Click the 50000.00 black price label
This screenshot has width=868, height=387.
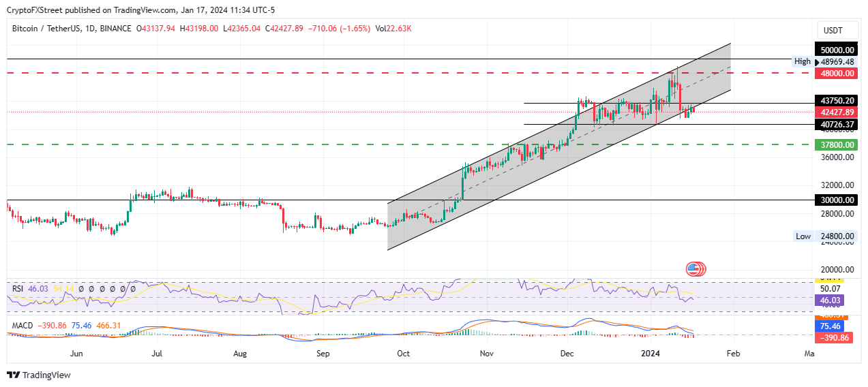pos(837,50)
